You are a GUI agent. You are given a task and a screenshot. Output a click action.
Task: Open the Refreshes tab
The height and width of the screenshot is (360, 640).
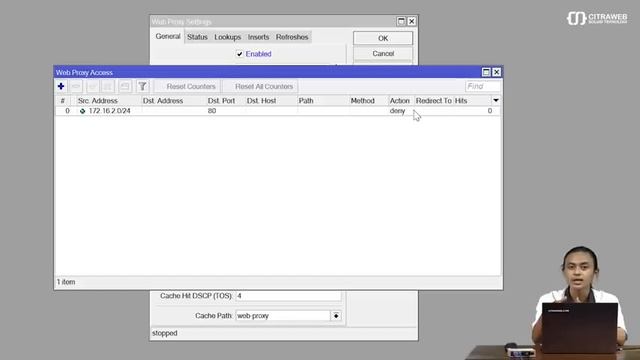click(x=292, y=37)
